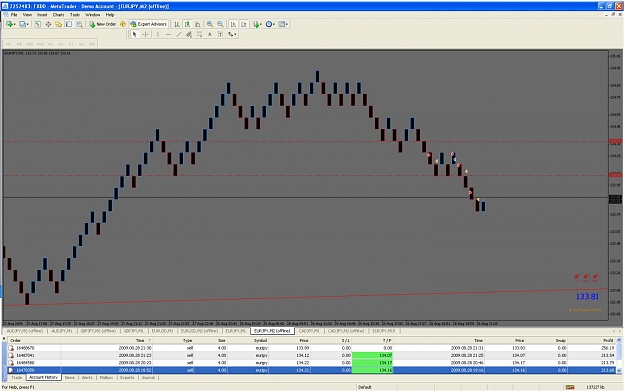Toggle the Expert Advisors button
The image size is (625, 392).
coord(148,24)
